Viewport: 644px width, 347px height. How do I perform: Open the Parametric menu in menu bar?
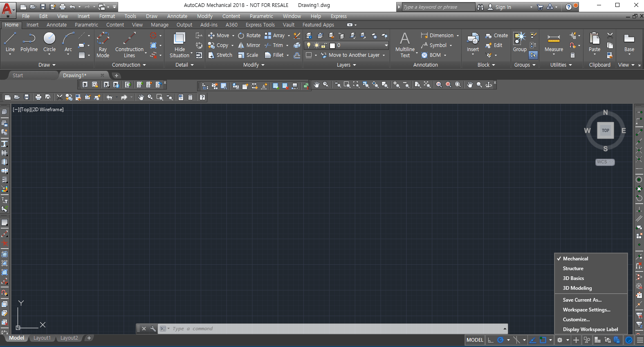(261, 16)
